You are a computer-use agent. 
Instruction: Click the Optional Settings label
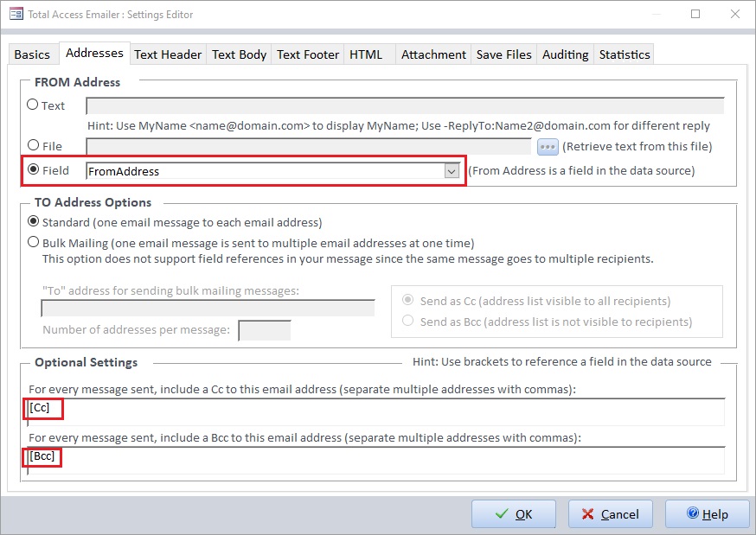pos(86,362)
